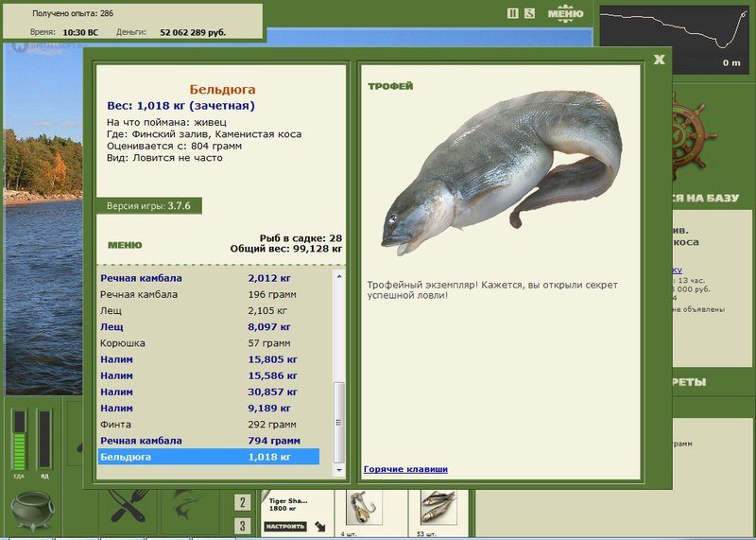Click the crossed knife and fork icon
The image size is (756, 540).
(129, 505)
